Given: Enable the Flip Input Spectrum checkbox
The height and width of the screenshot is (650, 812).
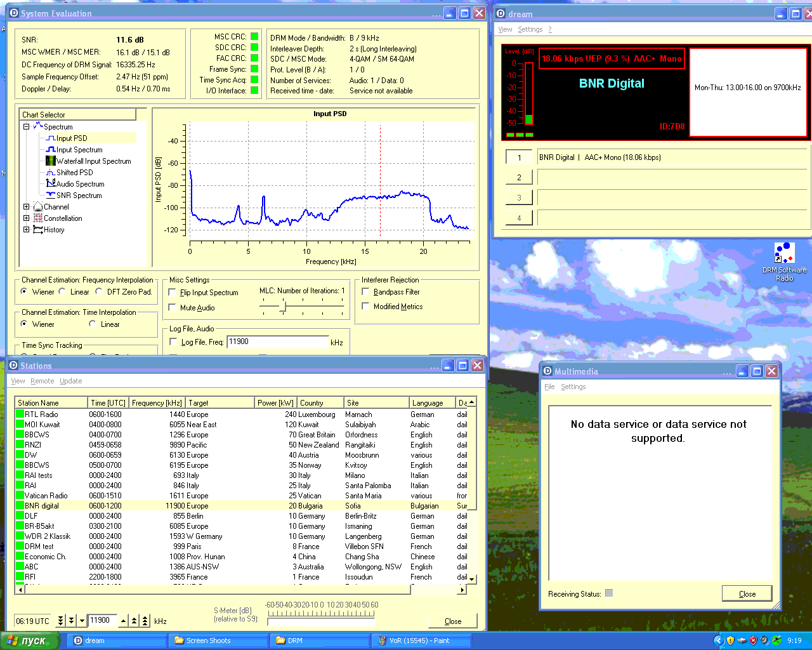Looking at the screenshot, I should [173, 293].
